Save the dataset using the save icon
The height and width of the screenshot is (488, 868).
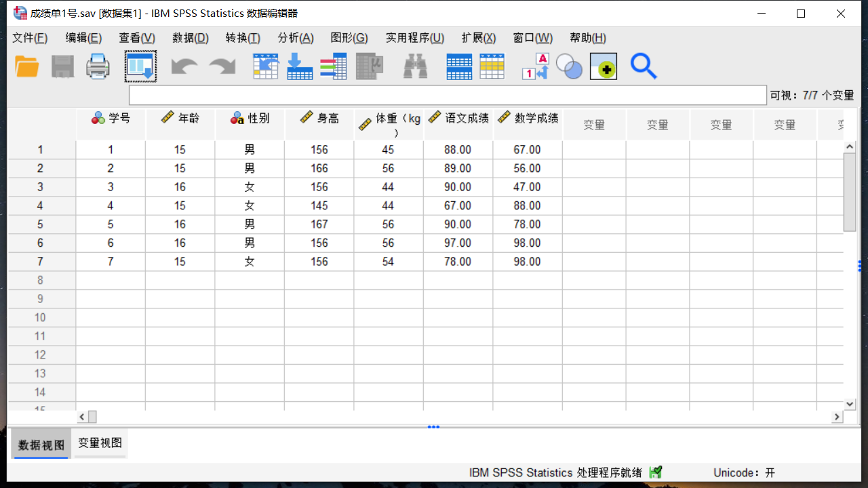pyautogui.click(x=62, y=66)
